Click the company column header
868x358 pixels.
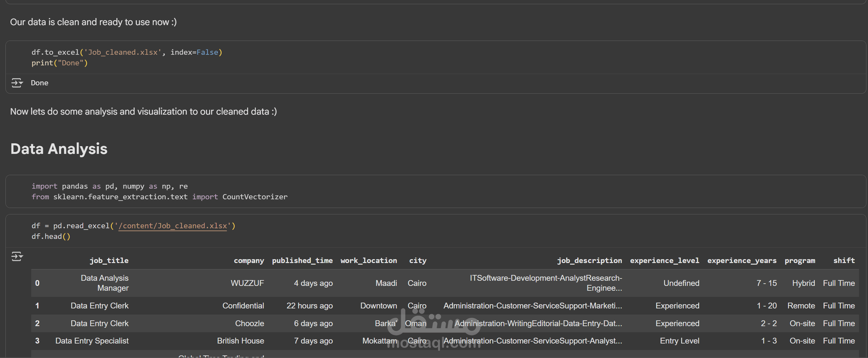pos(249,261)
